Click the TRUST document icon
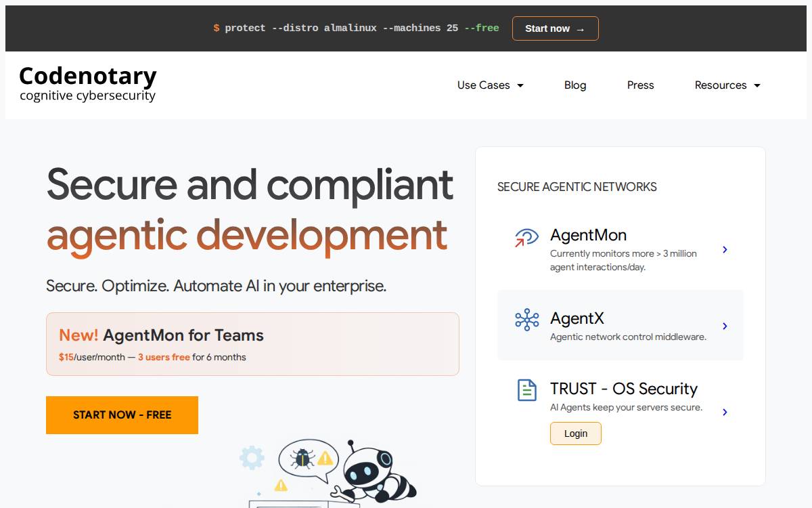Screen dimensions: 812x508 pyautogui.click(x=526, y=390)
